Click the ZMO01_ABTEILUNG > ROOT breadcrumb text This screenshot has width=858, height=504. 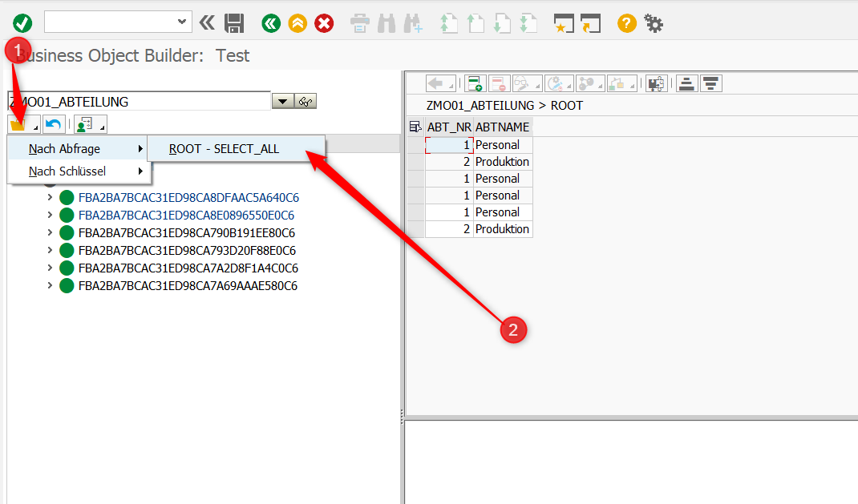tap(504, 106)
